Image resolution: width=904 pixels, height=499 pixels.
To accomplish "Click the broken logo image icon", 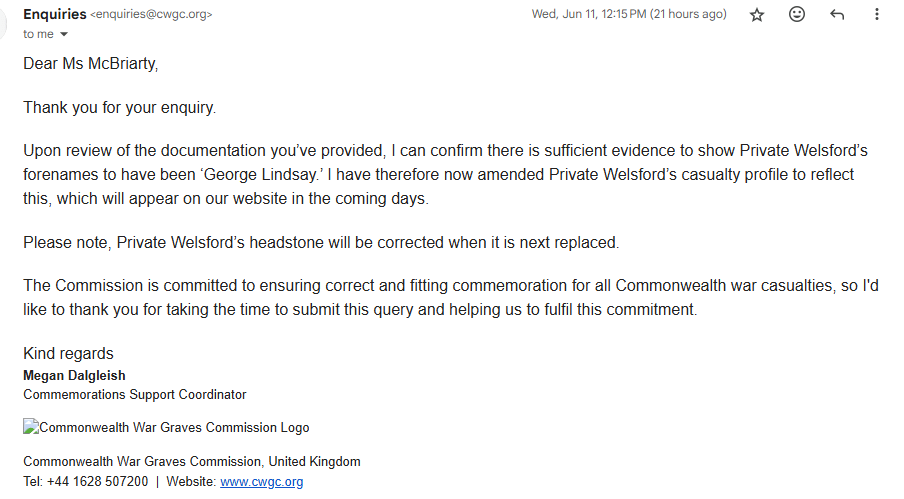I will [30, 427].
